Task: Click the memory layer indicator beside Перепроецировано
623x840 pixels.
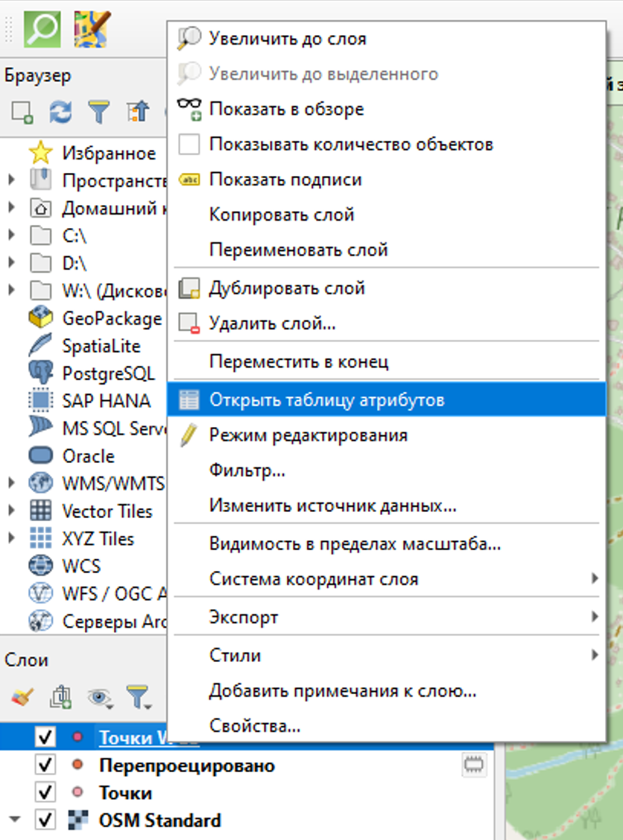Action: [x=473, y=764]
